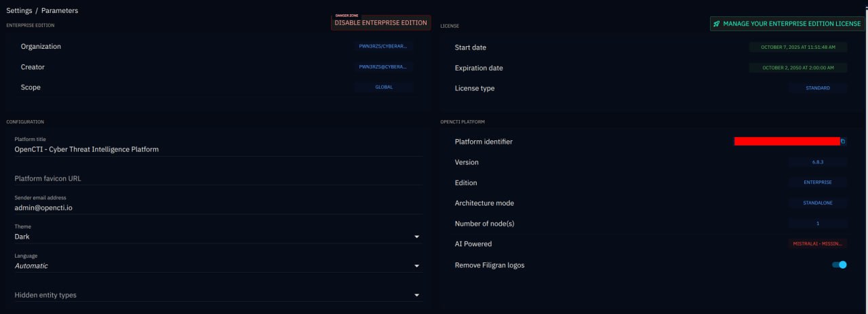This screenshot has height=314, width=868.
Task: Toggle off Remove Filigran logos switch
Action: (x=840, y=264)
